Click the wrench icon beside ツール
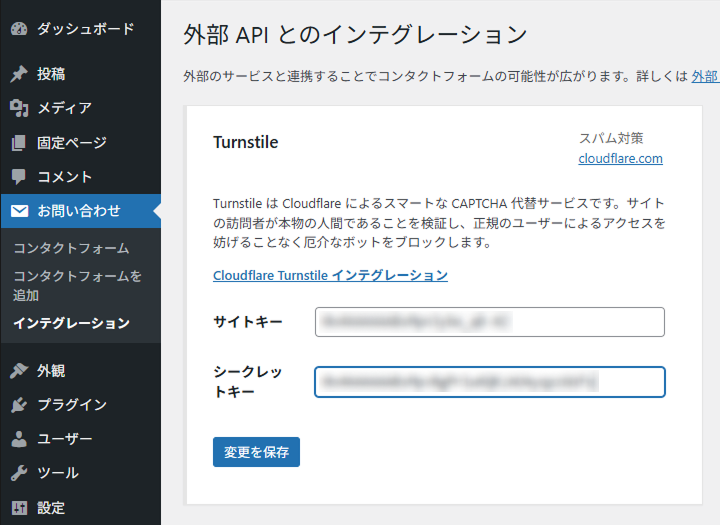 pos(19,473)
